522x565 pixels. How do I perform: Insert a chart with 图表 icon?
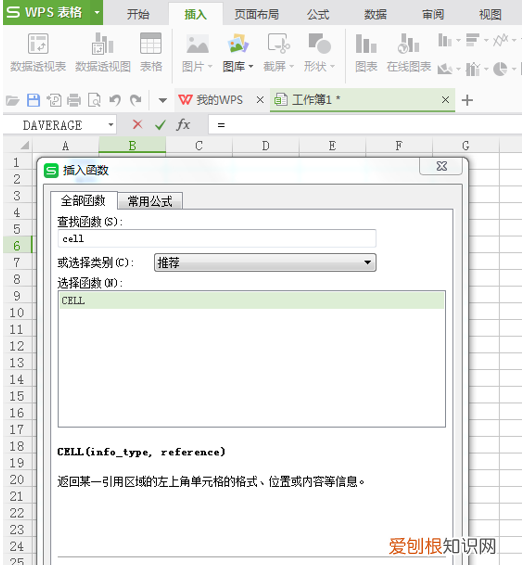pos(366,44)
